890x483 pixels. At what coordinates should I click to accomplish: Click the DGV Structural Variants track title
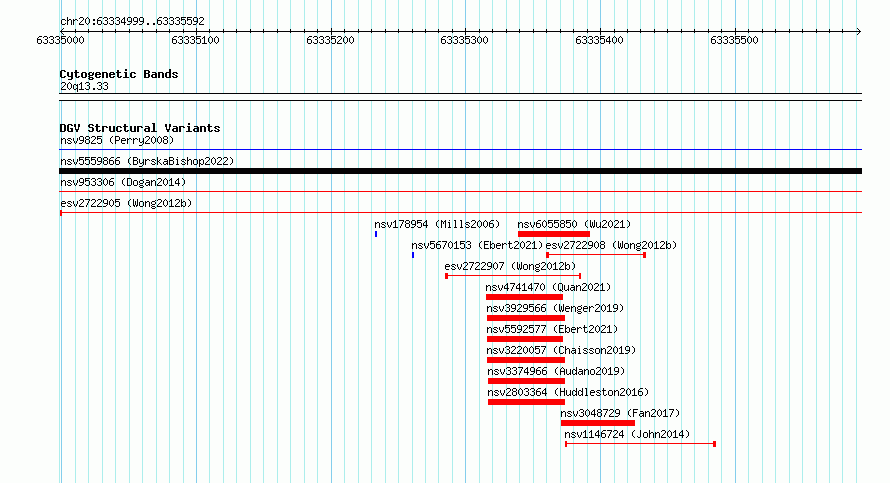(140, 128)
